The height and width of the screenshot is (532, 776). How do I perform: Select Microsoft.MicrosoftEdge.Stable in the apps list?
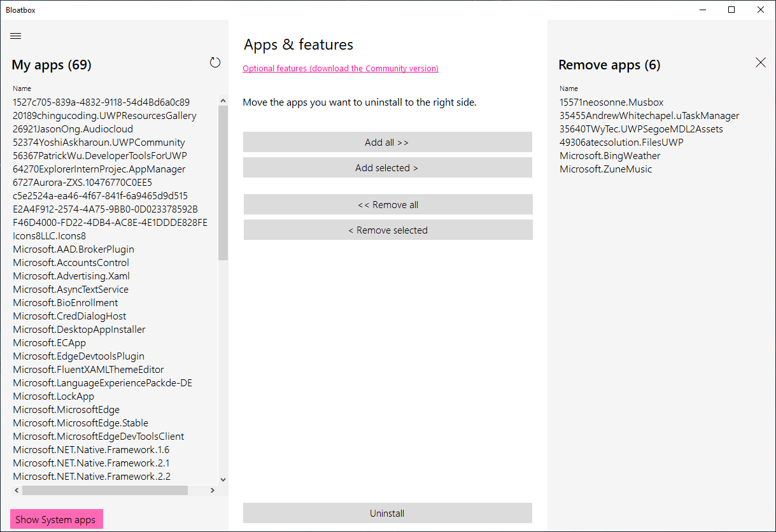(x=80, y=423)
